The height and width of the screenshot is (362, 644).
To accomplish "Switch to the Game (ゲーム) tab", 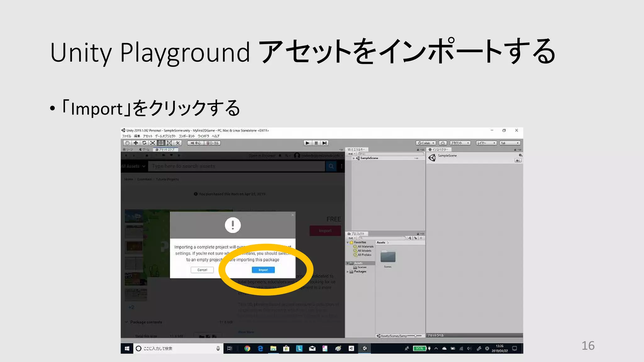I will click(x=144, y=150).
